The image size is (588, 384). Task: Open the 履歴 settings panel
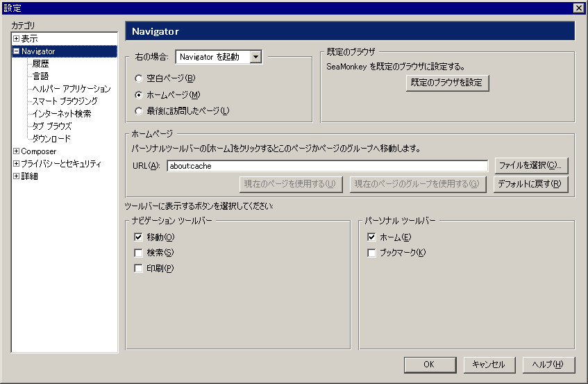(x=40, y=64)
